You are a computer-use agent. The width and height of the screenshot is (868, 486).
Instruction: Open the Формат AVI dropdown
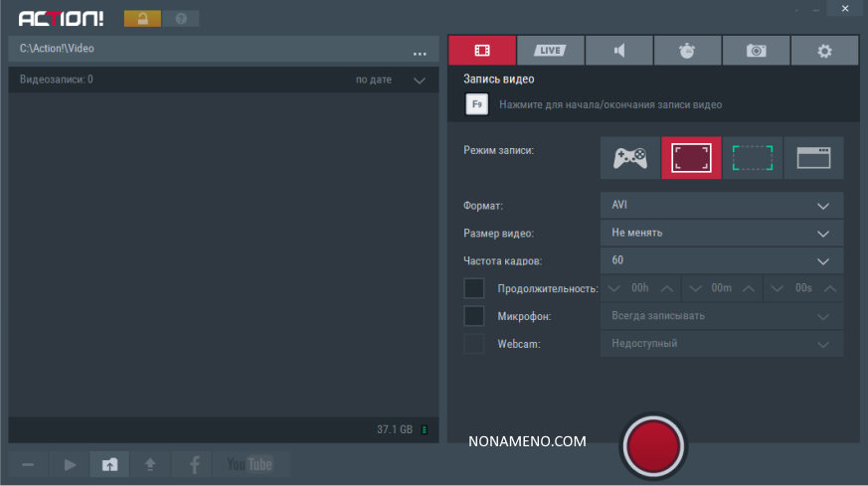(x=722, y=206)
